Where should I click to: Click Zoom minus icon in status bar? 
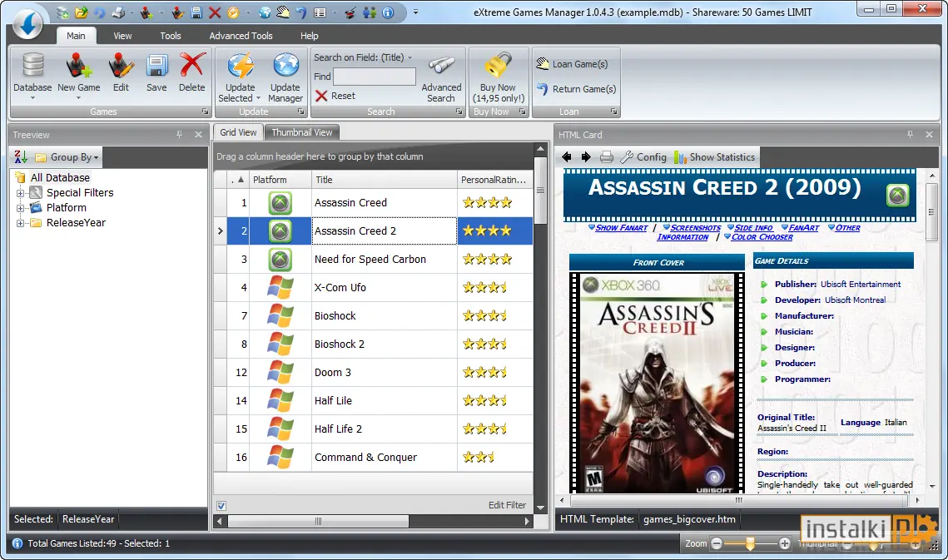click(717, 543)
